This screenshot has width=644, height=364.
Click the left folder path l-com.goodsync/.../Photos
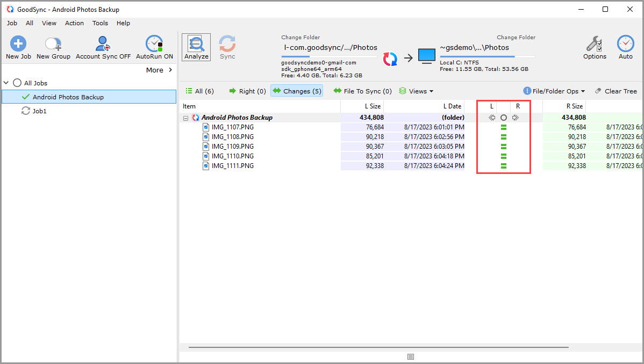coord(330,48)
